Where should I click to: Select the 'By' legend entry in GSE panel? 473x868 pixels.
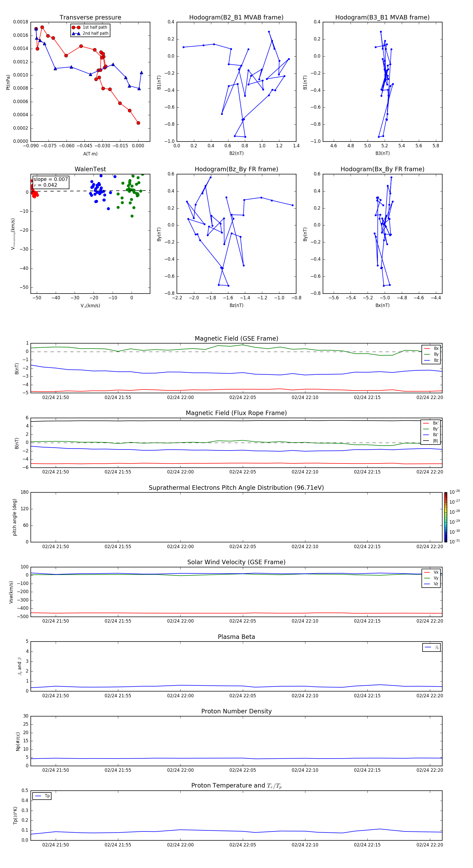point(431,355)
